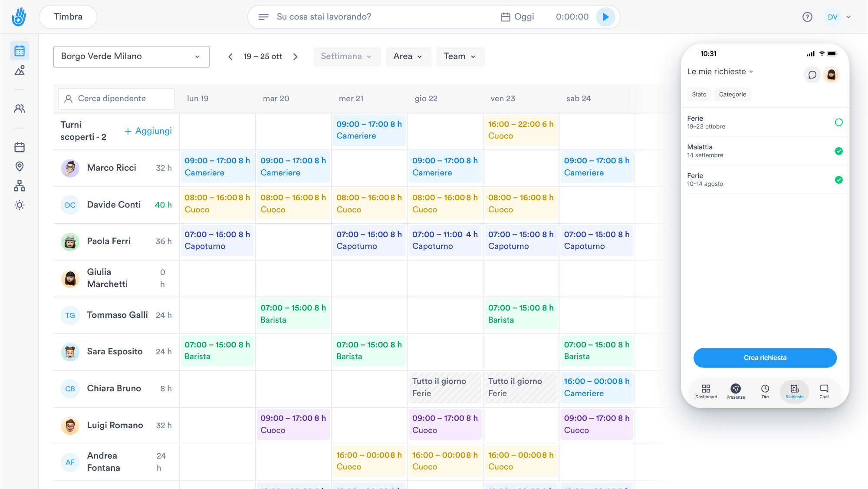Expand the user menu chevron beside DV
The image size is (868, 489).
[x=848, y=17]
